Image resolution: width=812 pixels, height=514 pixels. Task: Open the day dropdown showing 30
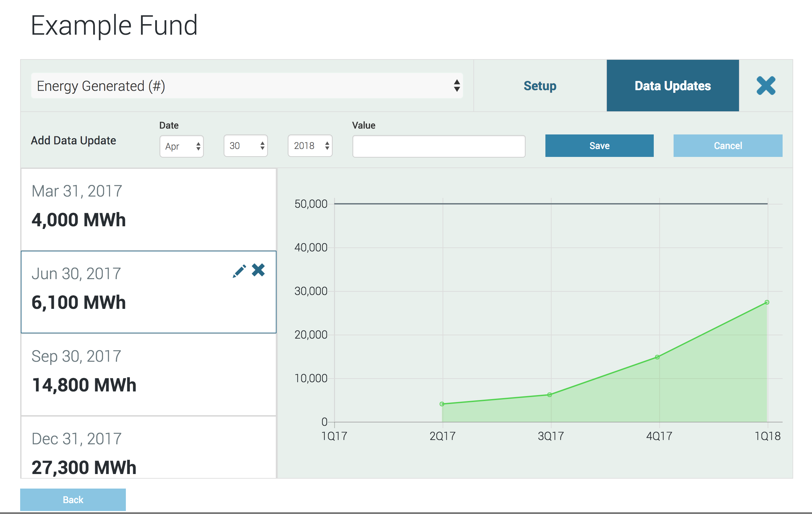click(x=245, y=146)
